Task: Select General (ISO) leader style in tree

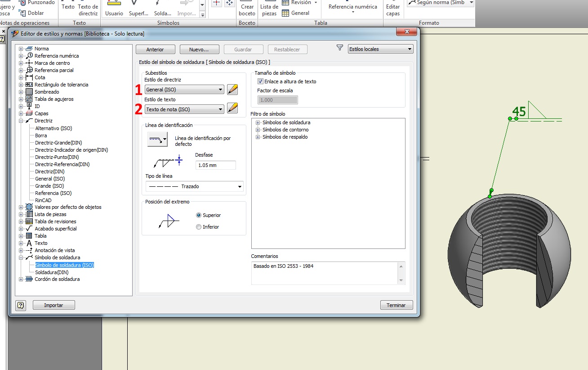Action: [50, 179]
